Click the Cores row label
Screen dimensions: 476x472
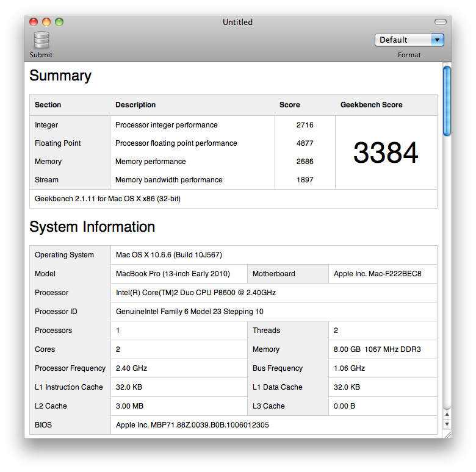[45, 349]
